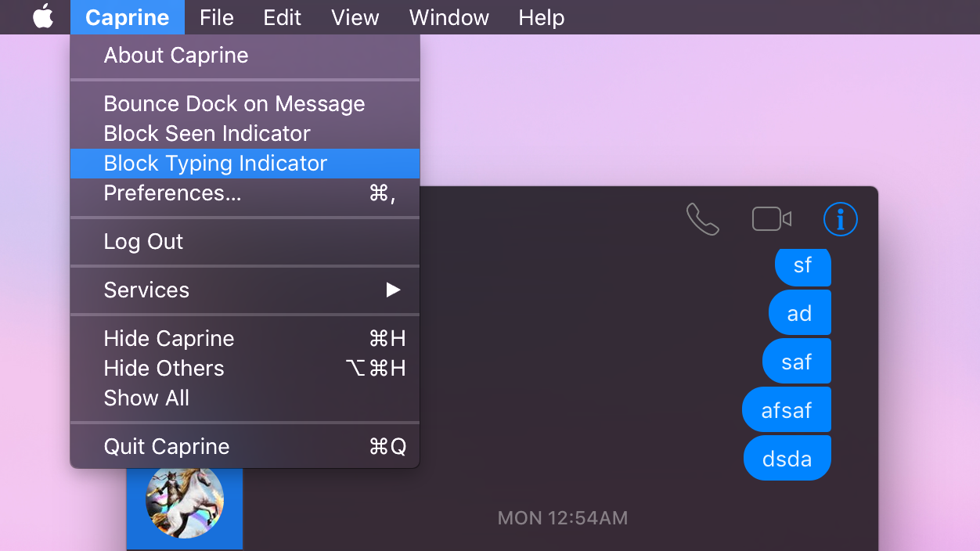The image size is (980, 551).
Task: Open the Edit menu
Action: (282, 17)
